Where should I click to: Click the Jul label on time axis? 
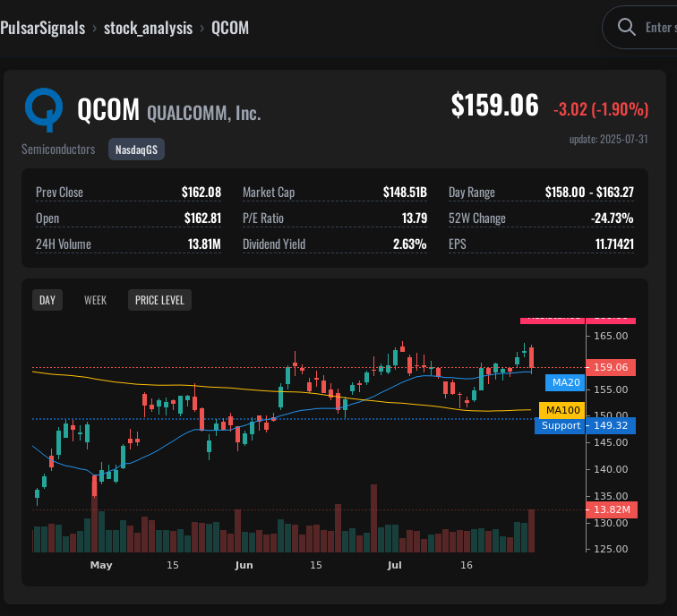395,565
